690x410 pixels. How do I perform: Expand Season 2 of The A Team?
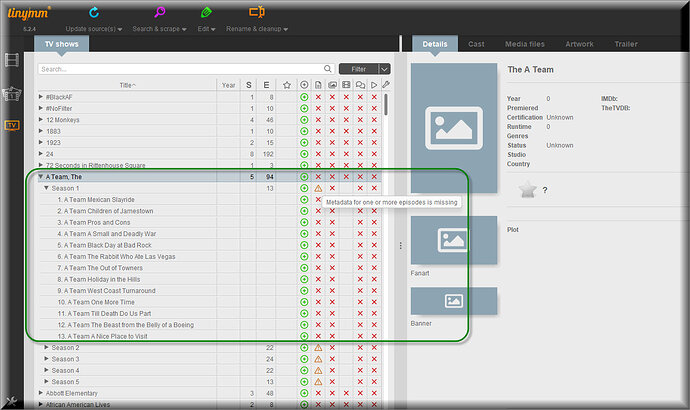point(46,347)
